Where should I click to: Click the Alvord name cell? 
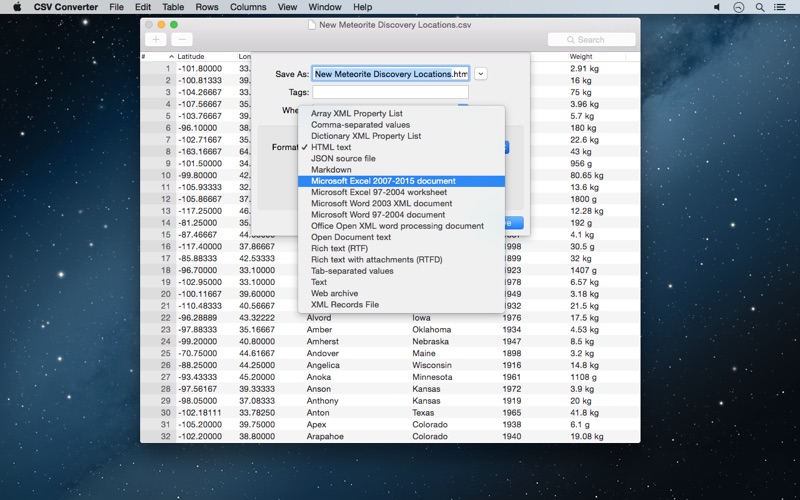point(319,317)
